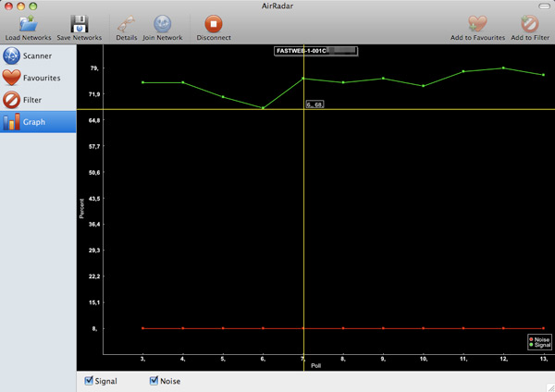Select the Graph sidebar item

click(x=38, y=121)
